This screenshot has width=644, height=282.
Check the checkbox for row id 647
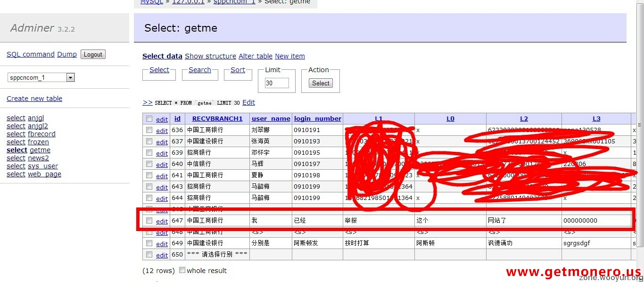[149, 221]
